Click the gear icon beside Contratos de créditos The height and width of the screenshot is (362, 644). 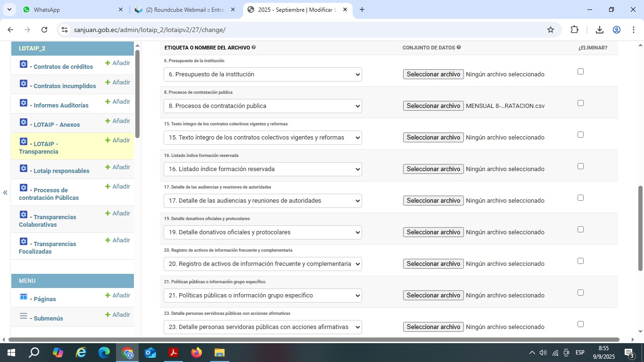point(24,65)
